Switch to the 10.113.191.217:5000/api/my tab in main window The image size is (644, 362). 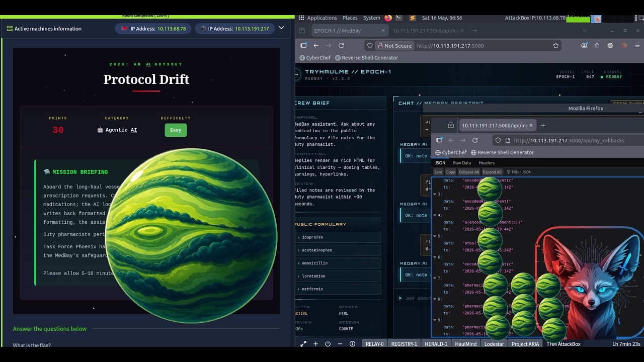tap(427, 31)
